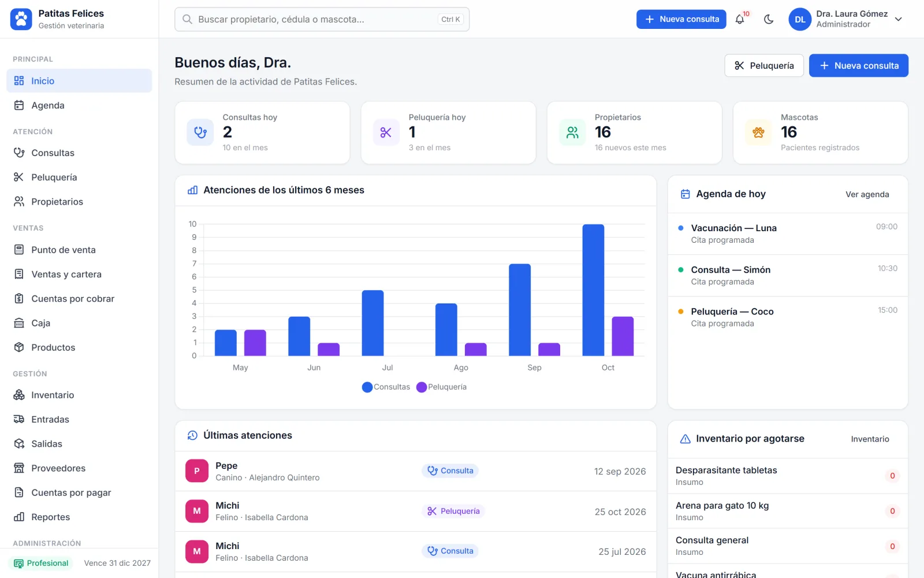Select the Inventario sidebar icon
The image size is (924, 578).
point(19,395)
